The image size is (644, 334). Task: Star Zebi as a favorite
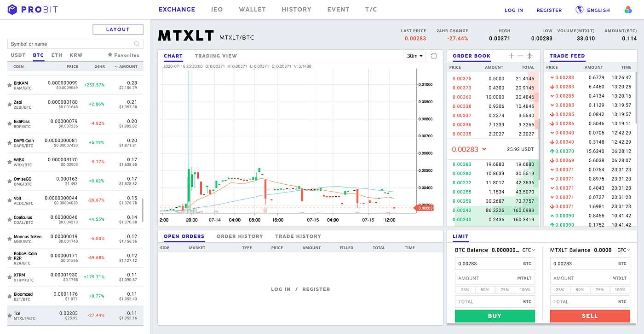(10, 105)
